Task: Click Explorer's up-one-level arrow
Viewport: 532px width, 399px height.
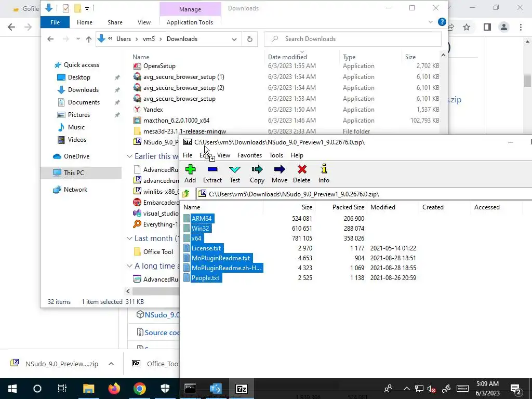Action: click(89, 39)
